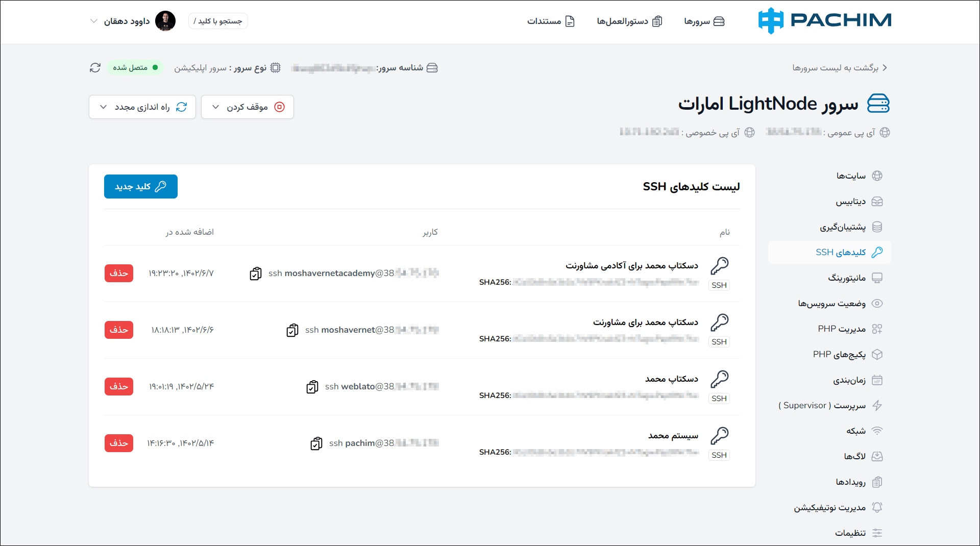
Task: Click the search field جستجو با کلید
Action: pyautogui.click(x=218, y=21)
